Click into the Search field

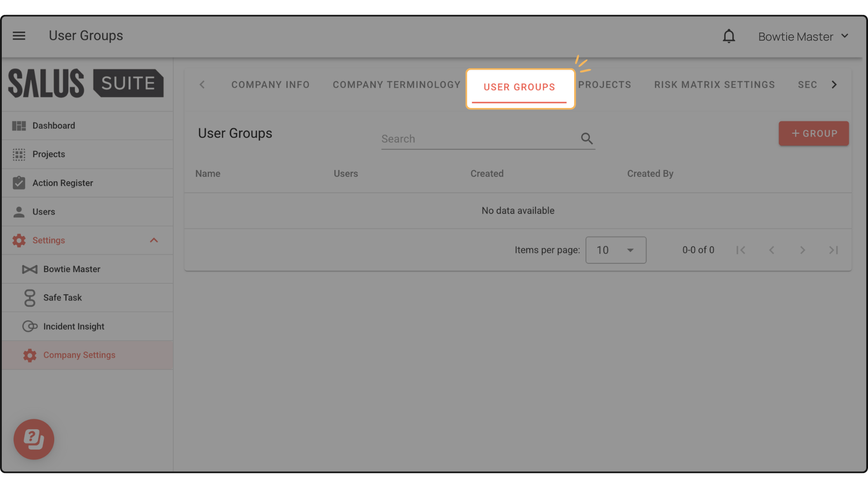tap(479, 139)
